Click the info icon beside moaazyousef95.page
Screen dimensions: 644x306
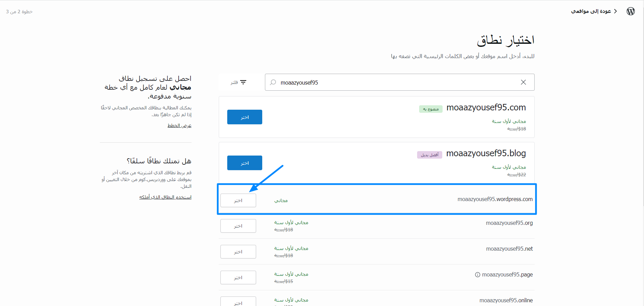tap(478, 275)
